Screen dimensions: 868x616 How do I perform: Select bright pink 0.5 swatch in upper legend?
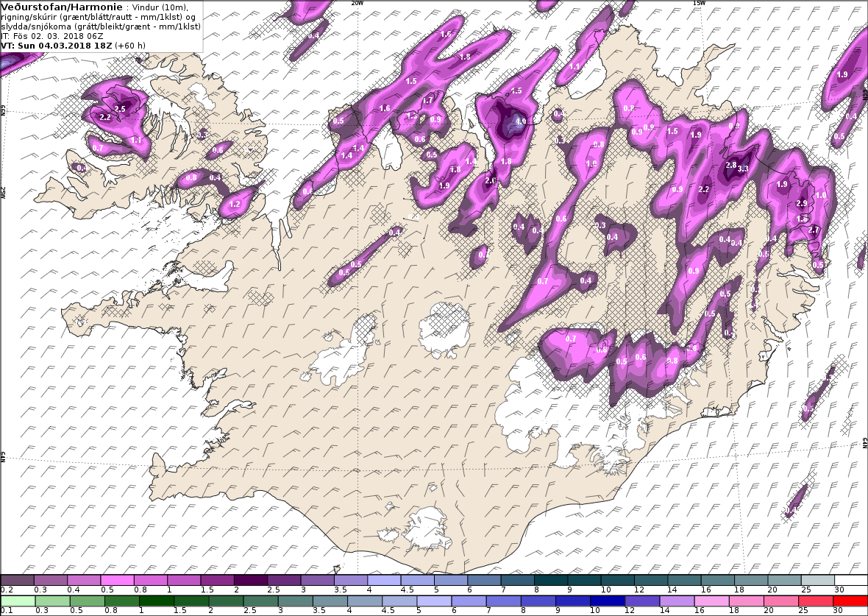[x=117, y=580]
